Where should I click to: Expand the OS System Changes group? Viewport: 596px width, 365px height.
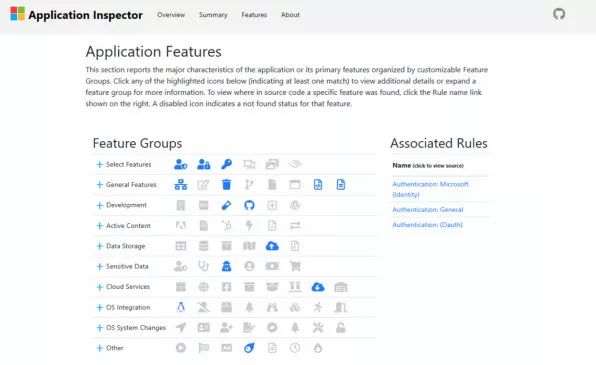tap(100, 327)
